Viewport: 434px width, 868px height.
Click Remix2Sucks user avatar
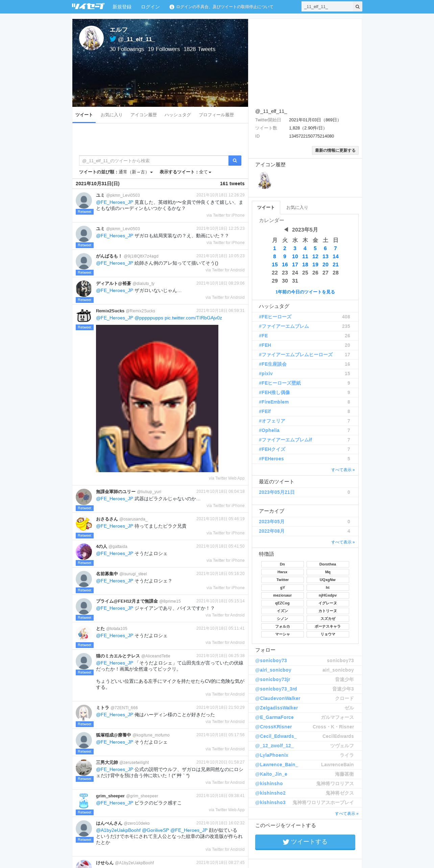84,316
